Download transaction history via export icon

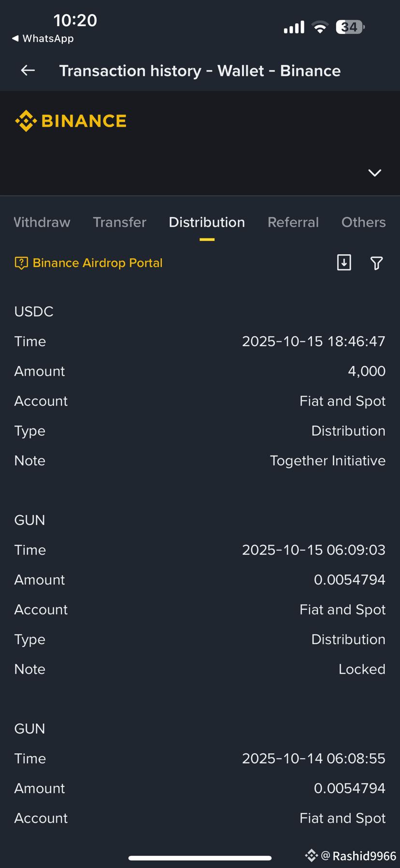tap(344, 263)
